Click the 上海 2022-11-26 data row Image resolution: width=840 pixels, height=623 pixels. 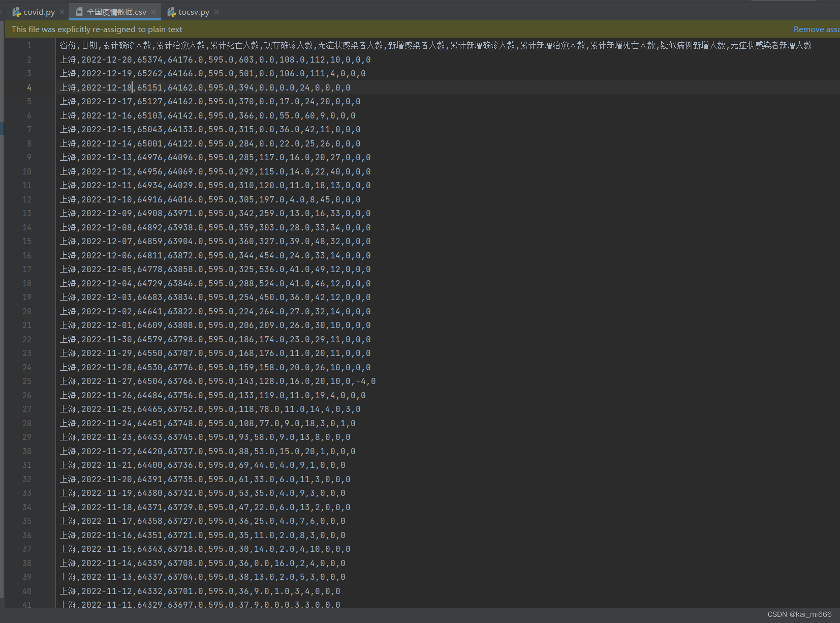(x=212, y=395)
